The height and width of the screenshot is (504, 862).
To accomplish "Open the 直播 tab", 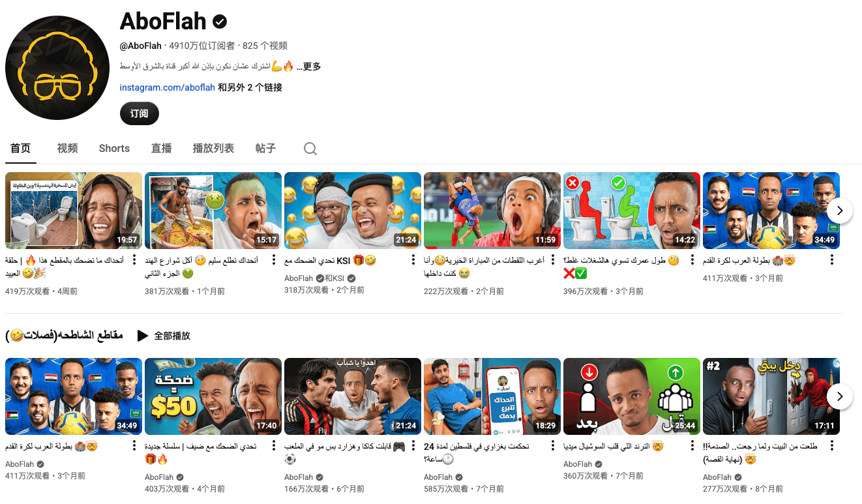I will (161, 149).
